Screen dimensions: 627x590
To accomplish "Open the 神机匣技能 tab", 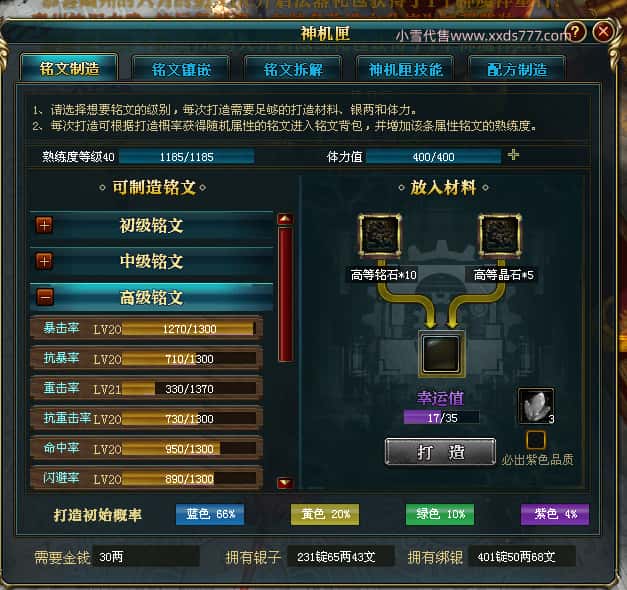I will [x=405, y=69].
